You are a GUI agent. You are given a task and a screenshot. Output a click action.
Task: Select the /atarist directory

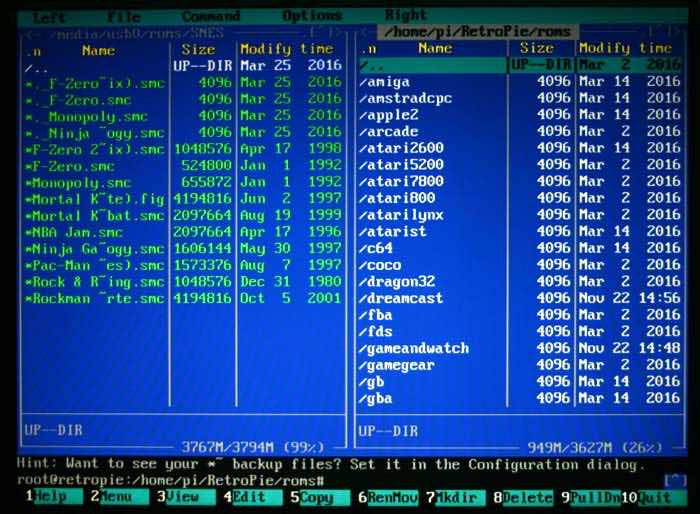(x=520, y=231)
